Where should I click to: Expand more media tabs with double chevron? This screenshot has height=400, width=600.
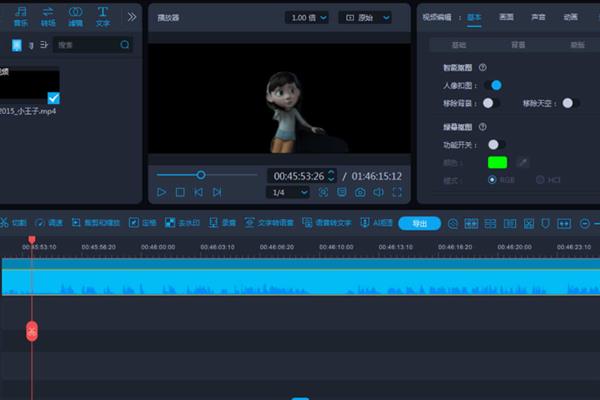[x=132, y=17]
